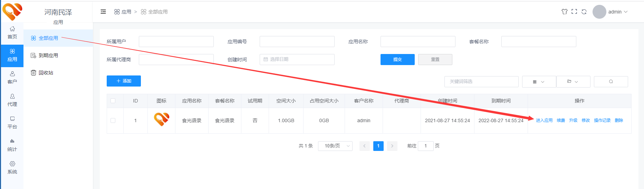Open 平台 section in sidebar
Viewport: 644px width, 189px height.
[x=12, y=123]
